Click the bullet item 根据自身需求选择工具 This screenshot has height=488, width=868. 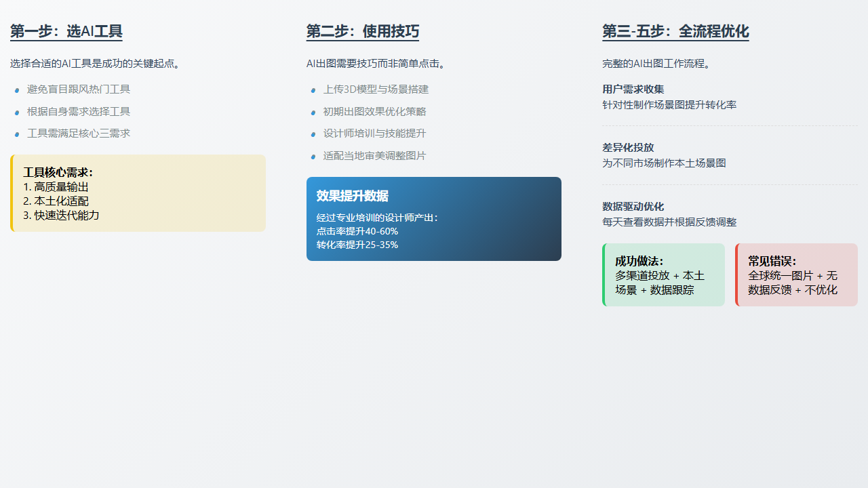79,111
